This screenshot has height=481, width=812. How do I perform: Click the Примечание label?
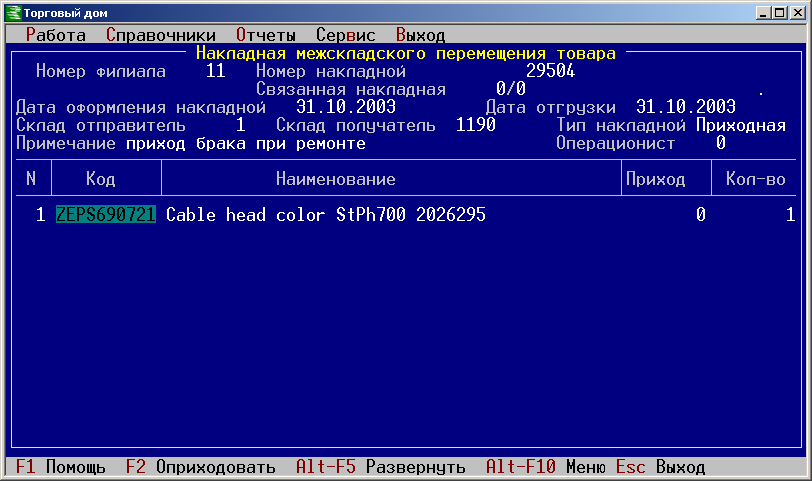(65, 143)
